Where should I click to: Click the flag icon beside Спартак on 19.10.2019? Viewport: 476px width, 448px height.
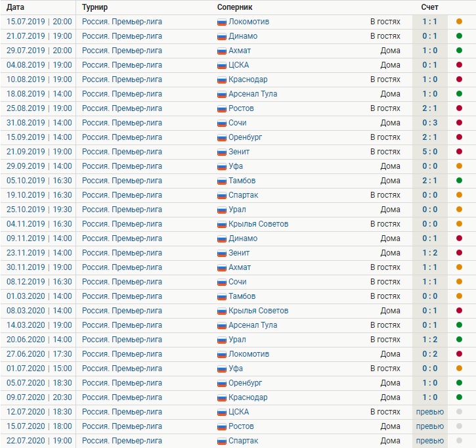tap(222, 195)
